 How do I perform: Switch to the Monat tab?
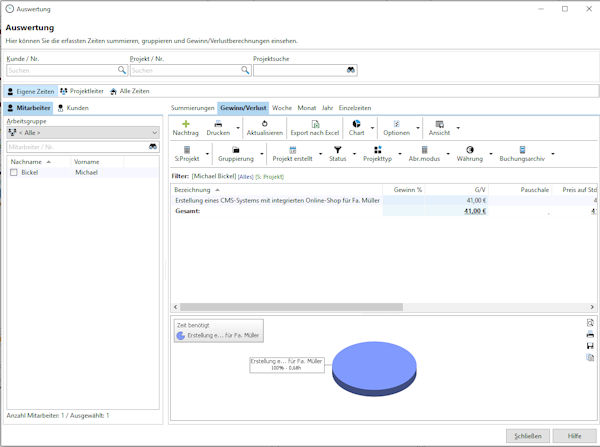pyautogui.click(x=307, y=108)
